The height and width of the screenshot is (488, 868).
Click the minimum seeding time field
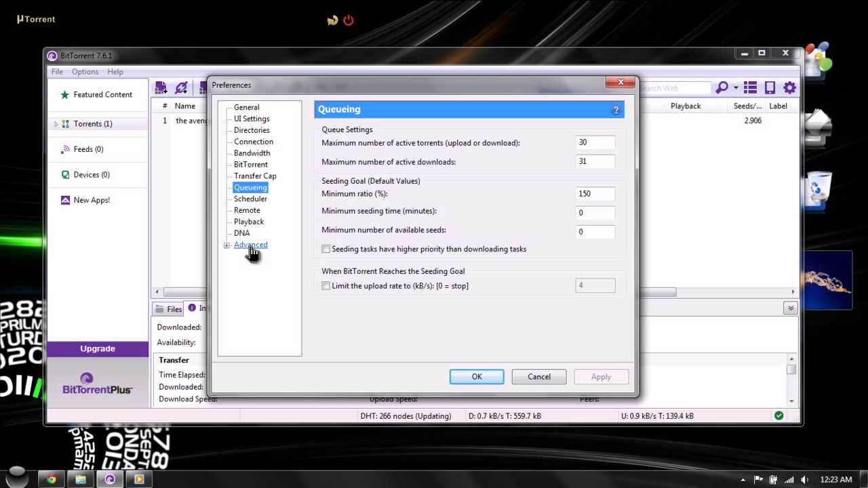[595, 213]
